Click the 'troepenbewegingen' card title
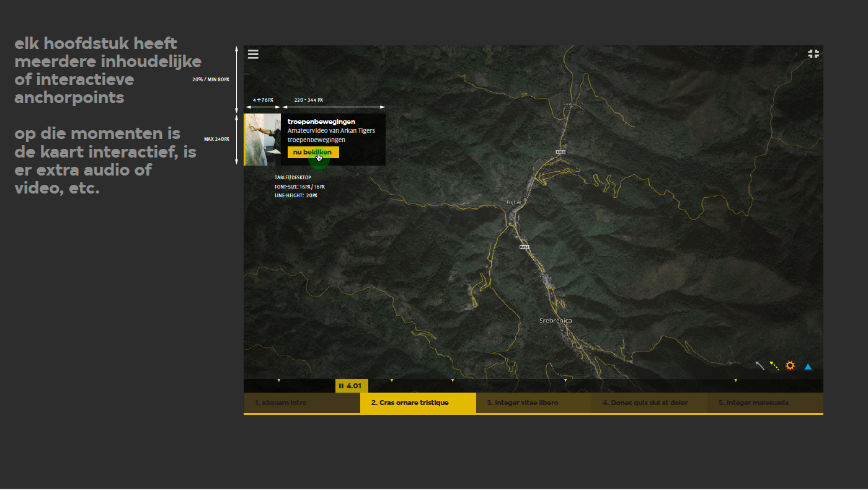Viewport: 868px width, 490px height. (x=321, y=122)
